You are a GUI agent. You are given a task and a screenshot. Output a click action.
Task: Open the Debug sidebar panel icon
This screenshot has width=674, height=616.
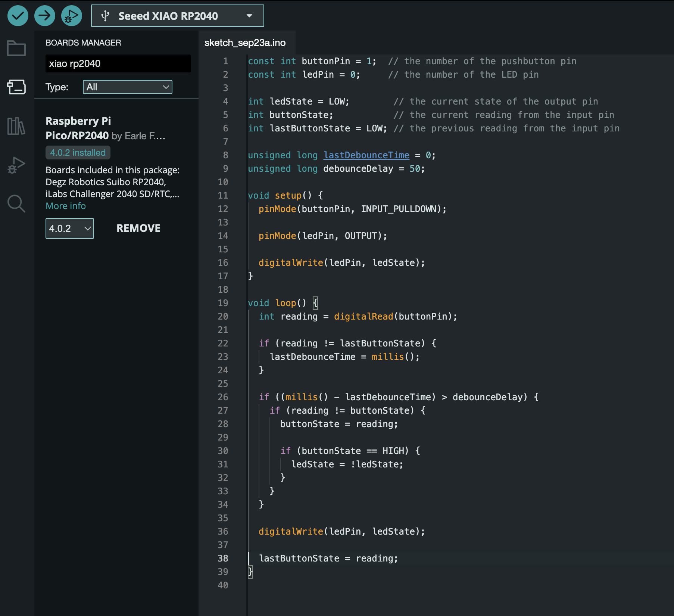[16, 165]
